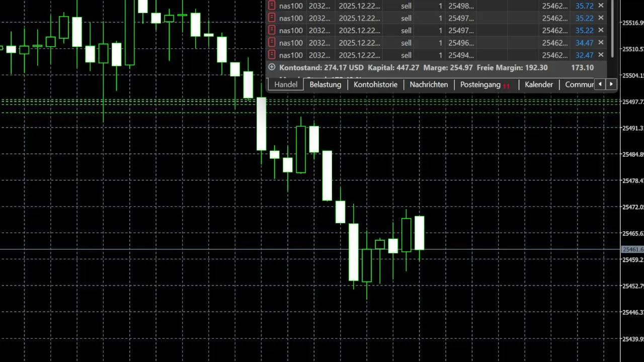This screenshot has height=362, width=644.
Task: Close the sell position with profit 34.47
Action: (x=601, y=43)
